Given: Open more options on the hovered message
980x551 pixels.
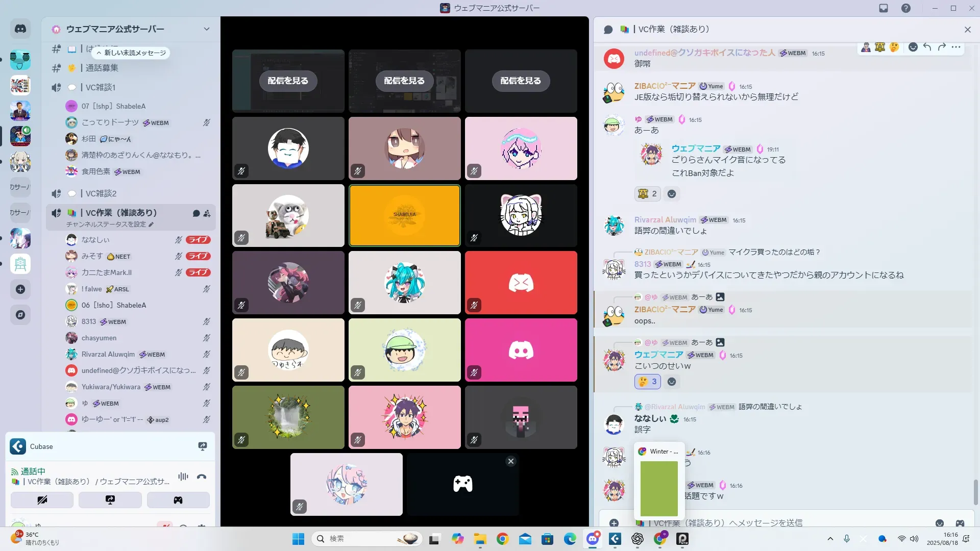Looking at the screenshot, I should (x=956, y=47).
